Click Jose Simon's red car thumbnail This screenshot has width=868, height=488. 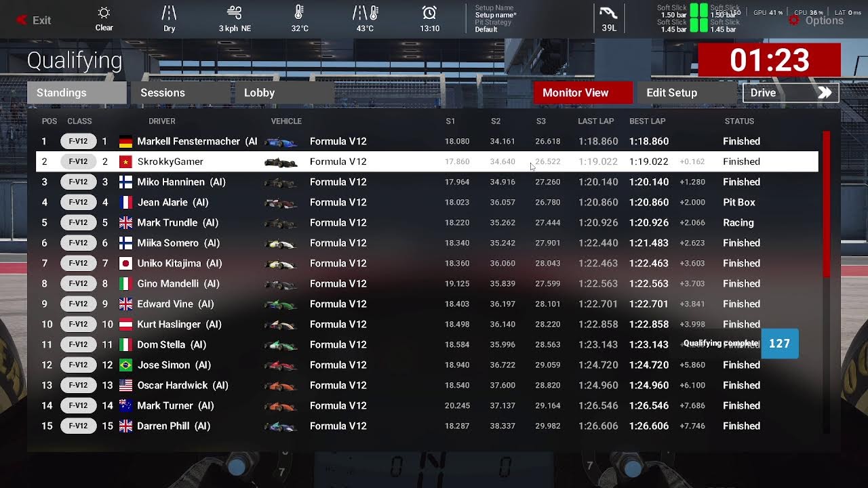(x=281, y=366)
